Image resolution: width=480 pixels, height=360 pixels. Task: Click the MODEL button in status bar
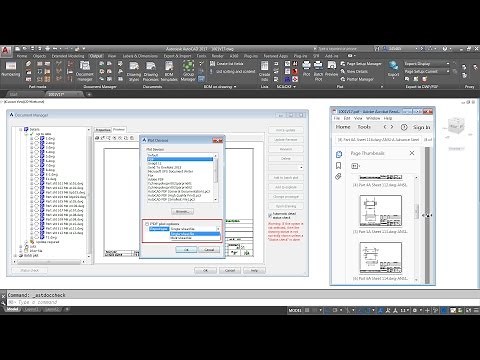point(295,310)
